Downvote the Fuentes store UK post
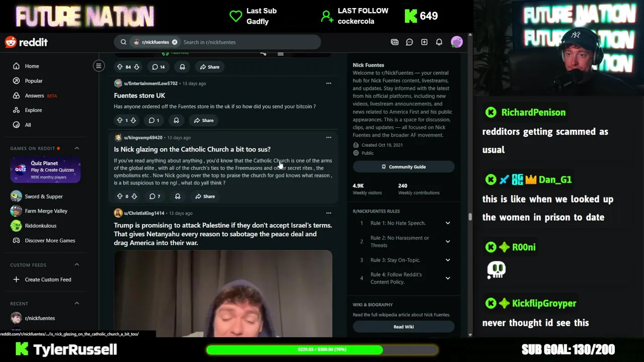The height and width of the screenshot is (362, 644). pos(133,121)
